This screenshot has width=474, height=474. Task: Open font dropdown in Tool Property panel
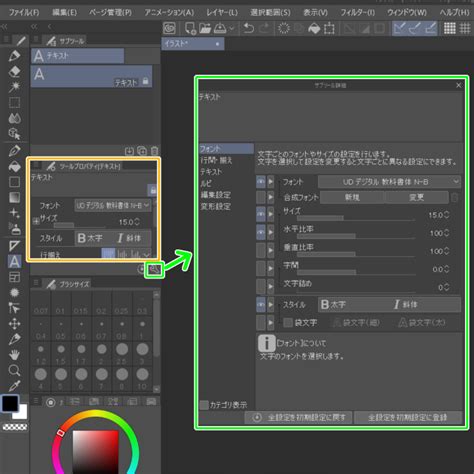click(x=113, y=205)
